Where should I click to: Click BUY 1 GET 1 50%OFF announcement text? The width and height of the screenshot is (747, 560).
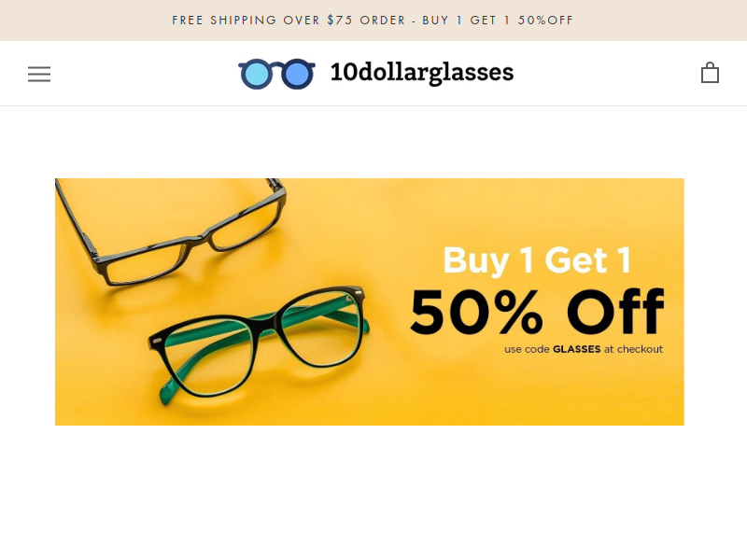pos(498,20)
